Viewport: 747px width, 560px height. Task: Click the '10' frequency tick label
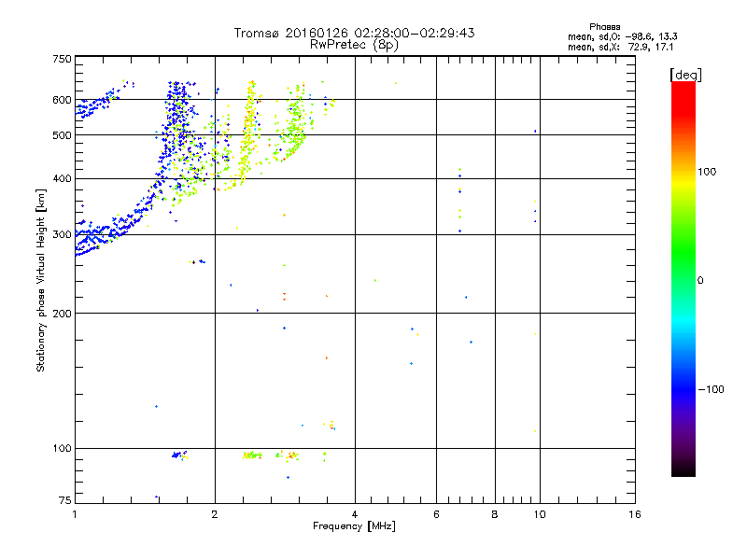540,514
